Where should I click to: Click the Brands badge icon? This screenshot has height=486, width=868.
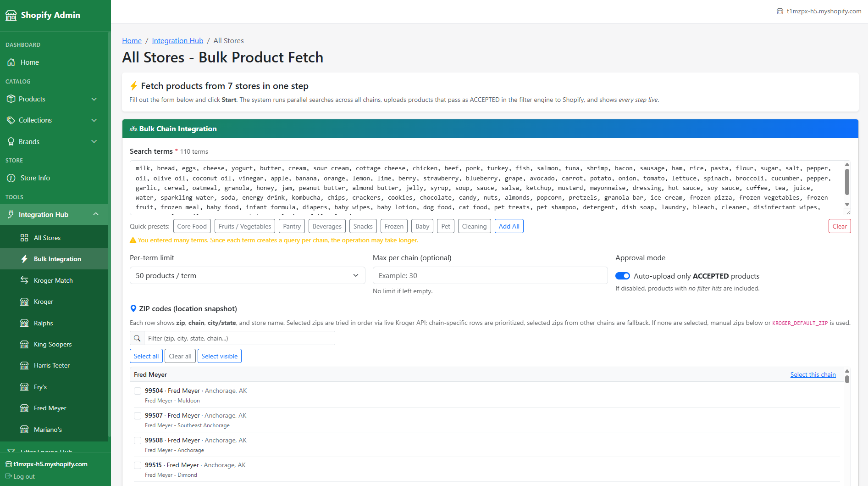pyautogui.click(x=11, y=141)
